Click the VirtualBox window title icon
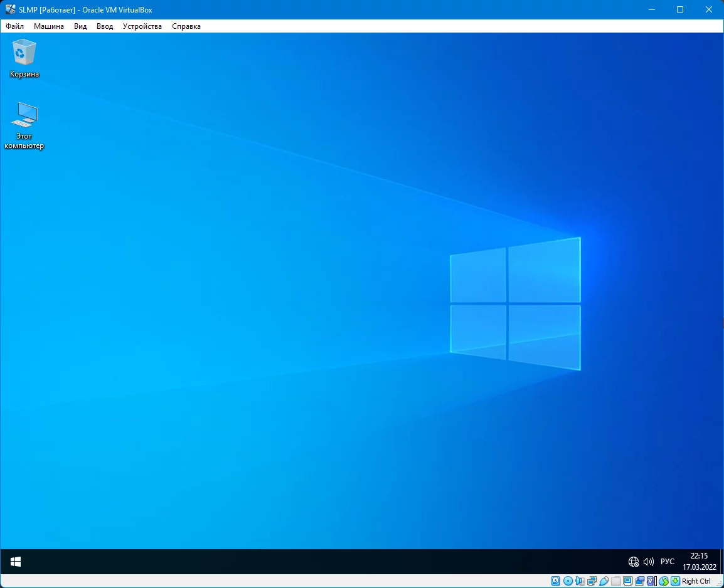 10,9
